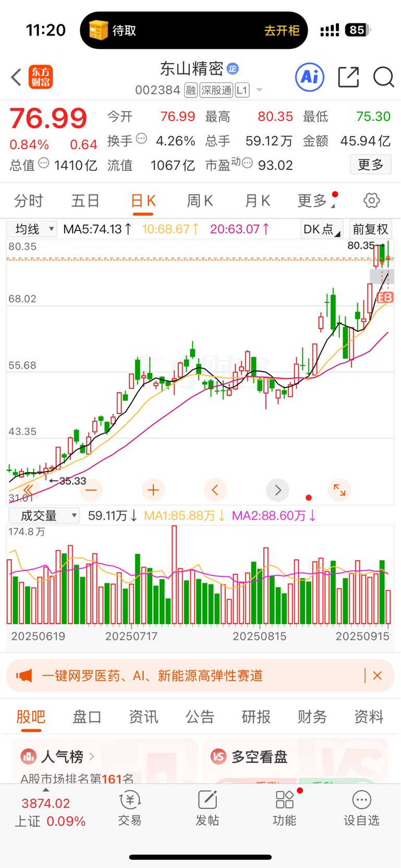Expand stock header dropdown triangle
Image resolution: width=401 pixels, height=868 pixels.
[x=259, y=90]
